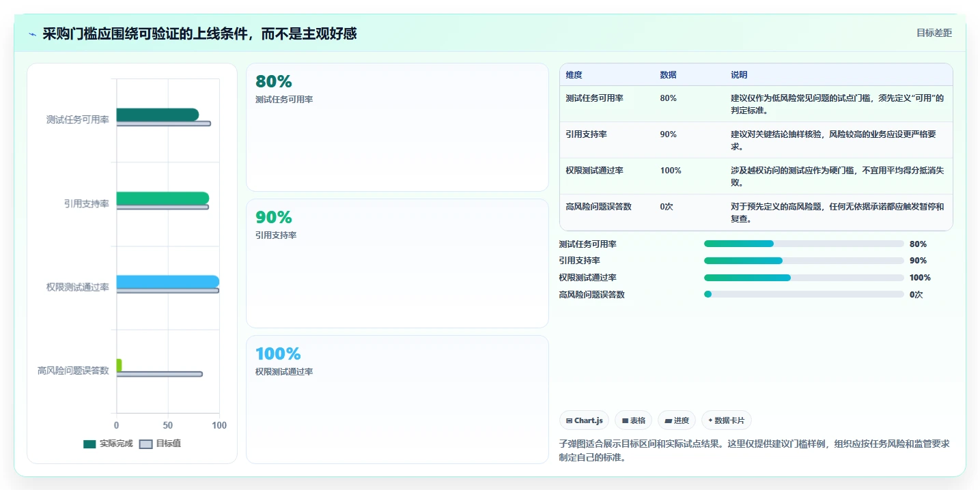Open the 90% 引用支持率 data card
The image size is (980, 490).
[397, 263]
